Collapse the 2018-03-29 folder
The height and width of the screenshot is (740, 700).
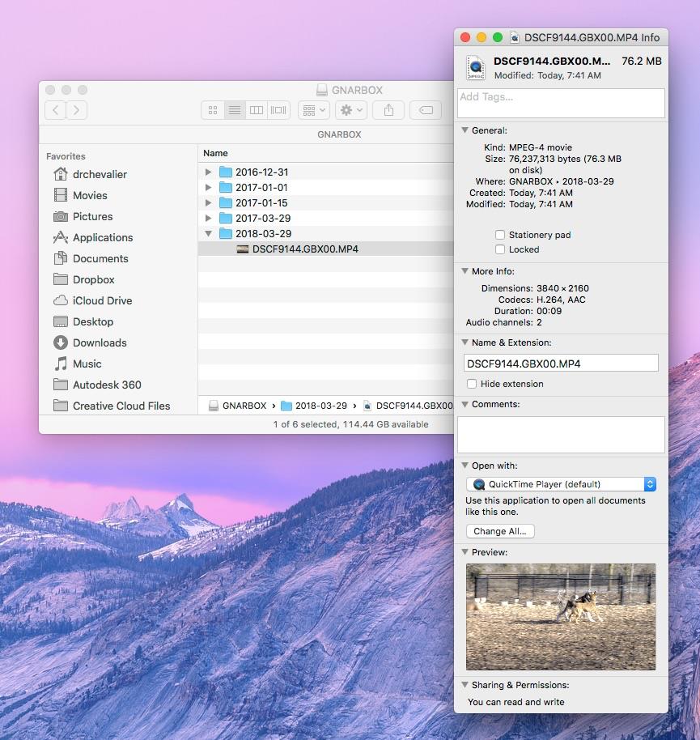209,233
